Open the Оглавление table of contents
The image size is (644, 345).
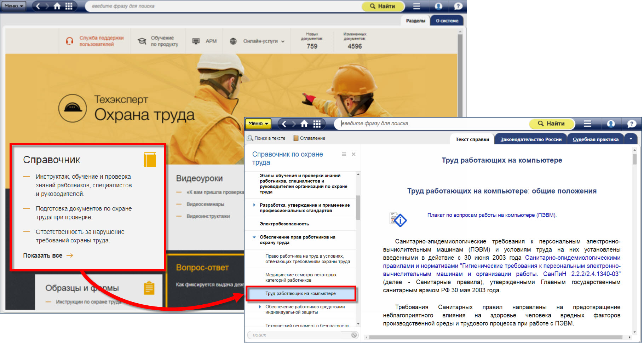coord(309,138)
